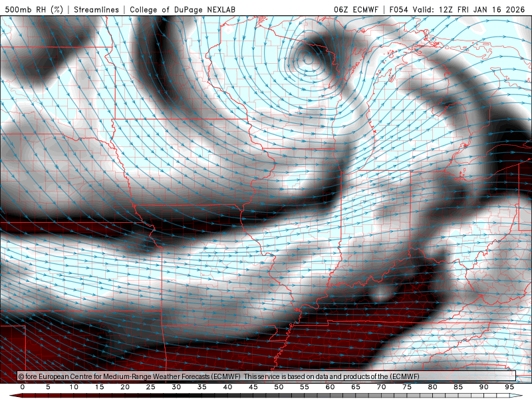Click the '90' value on the RH scale
This screenshot has height=399, width=532.
(483, 387)
